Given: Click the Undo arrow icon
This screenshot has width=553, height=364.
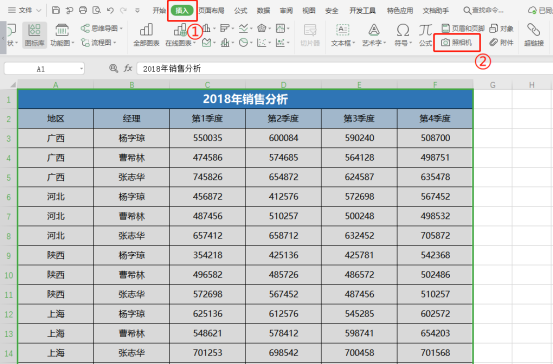Looking at the screenshot, I should click(x=110, y=10).
